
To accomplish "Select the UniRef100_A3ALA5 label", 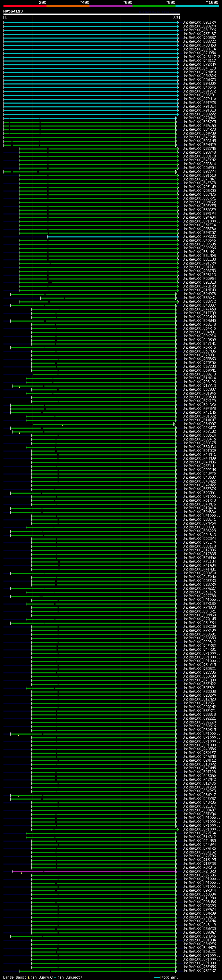I will click(199, 125).
